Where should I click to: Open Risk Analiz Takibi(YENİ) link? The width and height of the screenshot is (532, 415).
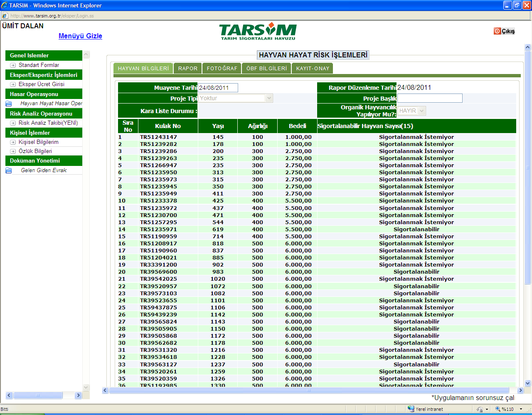(x=48, y=123)
